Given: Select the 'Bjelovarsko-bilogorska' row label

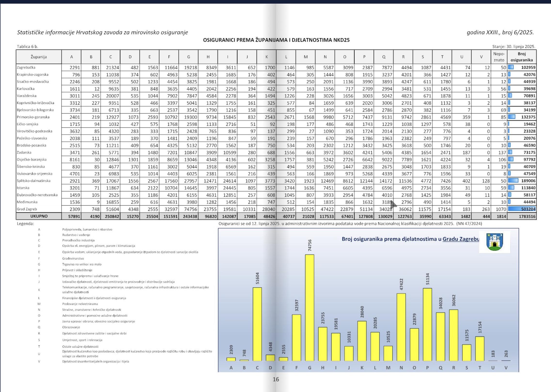Looking at the screenshot, I should click(x=35, y=110).
